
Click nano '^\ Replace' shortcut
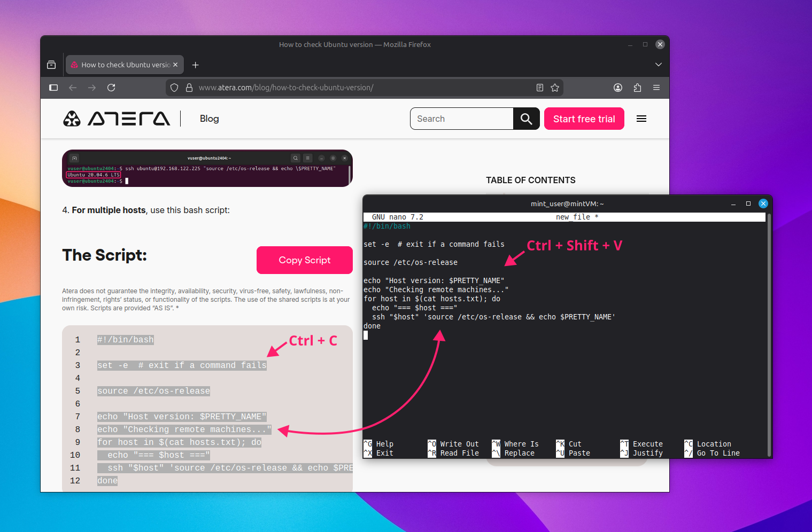[x=513, y=453]
